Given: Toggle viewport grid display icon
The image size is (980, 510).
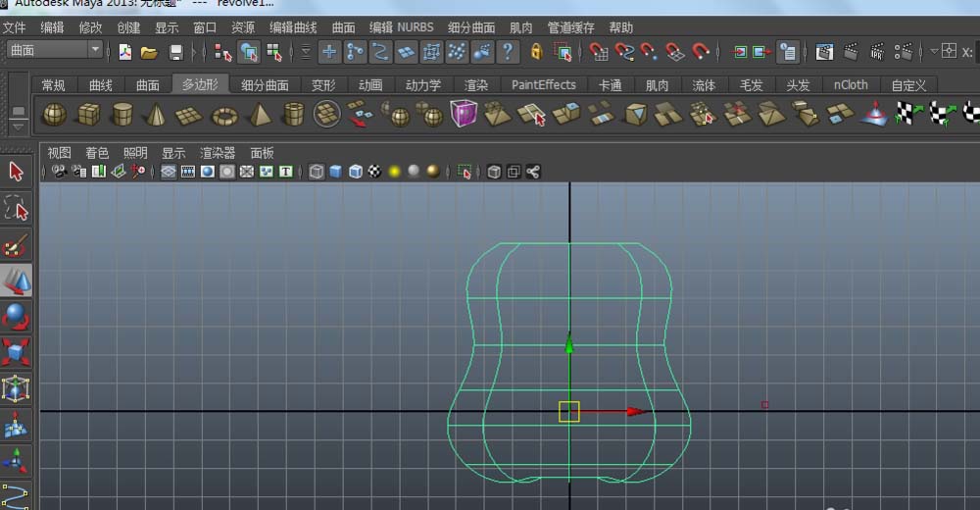Looking at the screenshot, I should tap(169, 172).
